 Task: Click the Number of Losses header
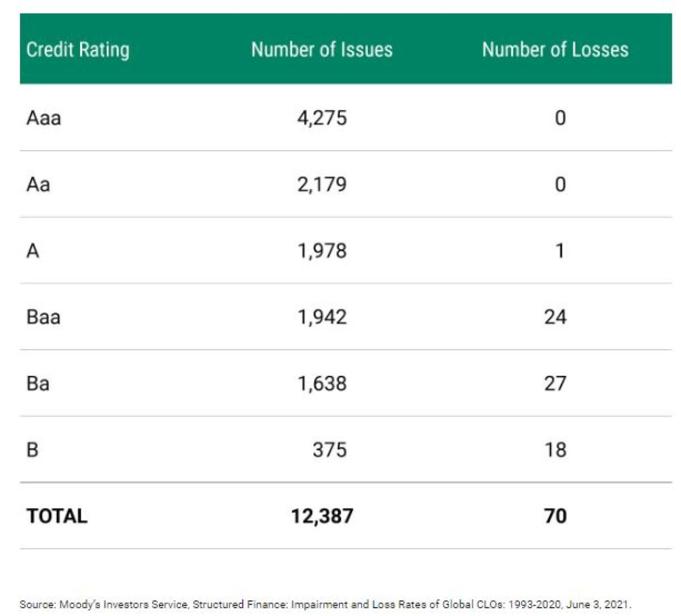555,50
